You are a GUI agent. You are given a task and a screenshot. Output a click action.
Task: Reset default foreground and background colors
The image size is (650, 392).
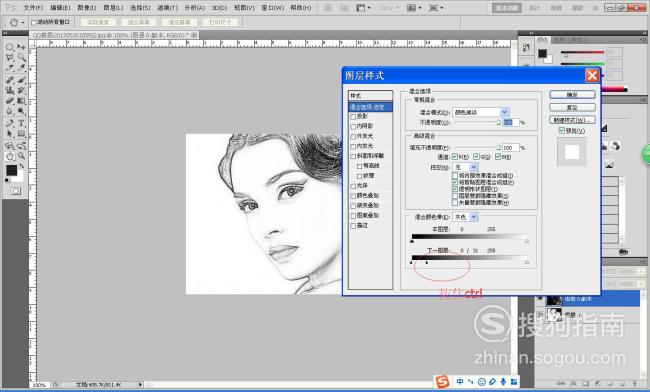tap(7, 180)
